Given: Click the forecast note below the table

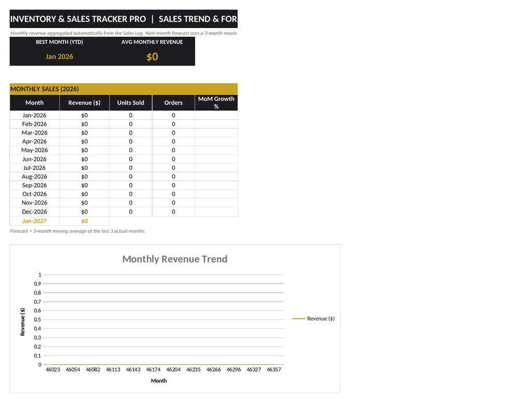Looking at the screenshot, I should (x=78, y=231).
